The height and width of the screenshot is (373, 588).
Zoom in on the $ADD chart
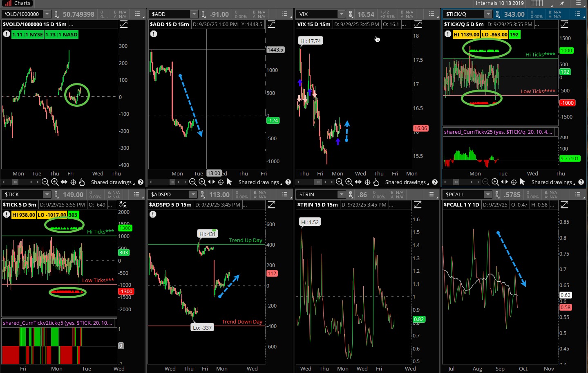pos(202,182)
